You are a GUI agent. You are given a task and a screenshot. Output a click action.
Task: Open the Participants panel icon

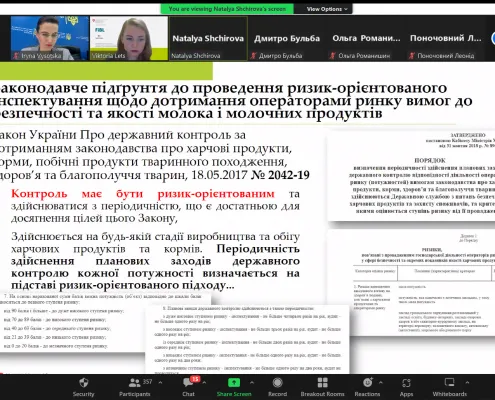click(134, 383)
